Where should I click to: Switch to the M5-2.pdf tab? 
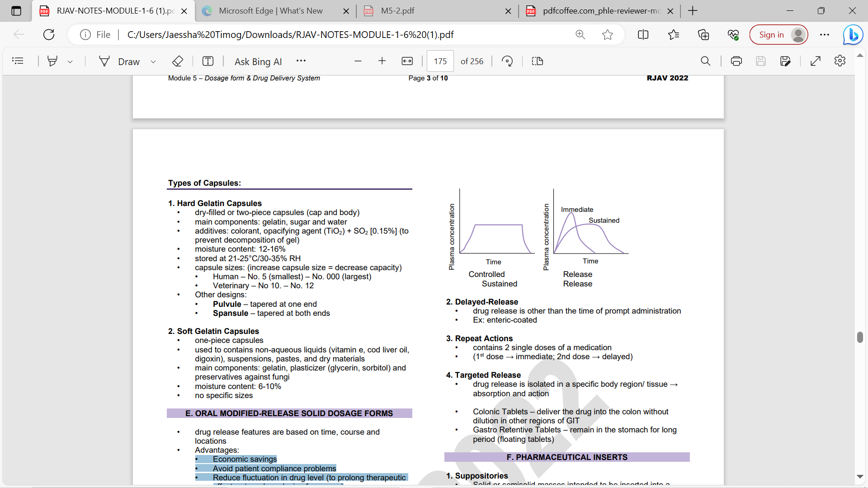coord(397,11)
